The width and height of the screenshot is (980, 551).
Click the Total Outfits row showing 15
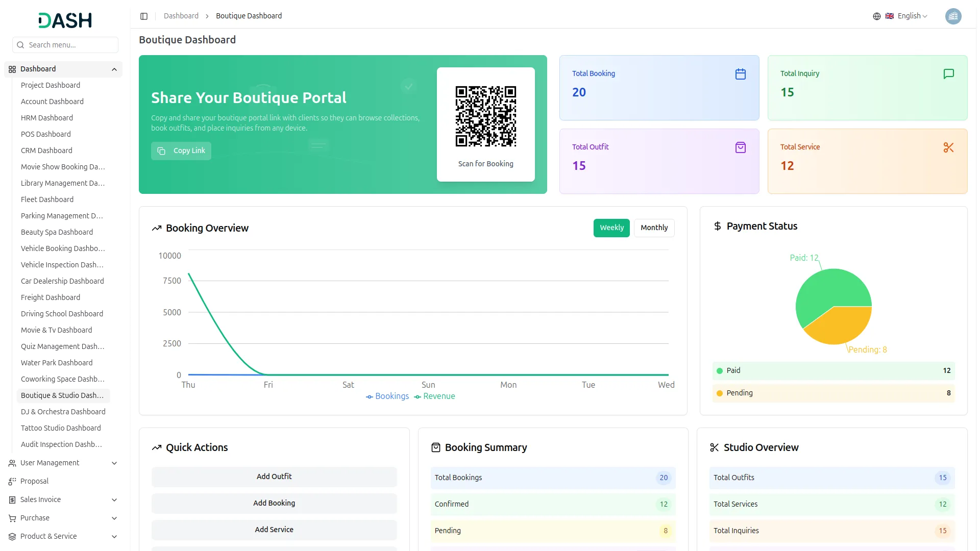[x=832, y=478]
